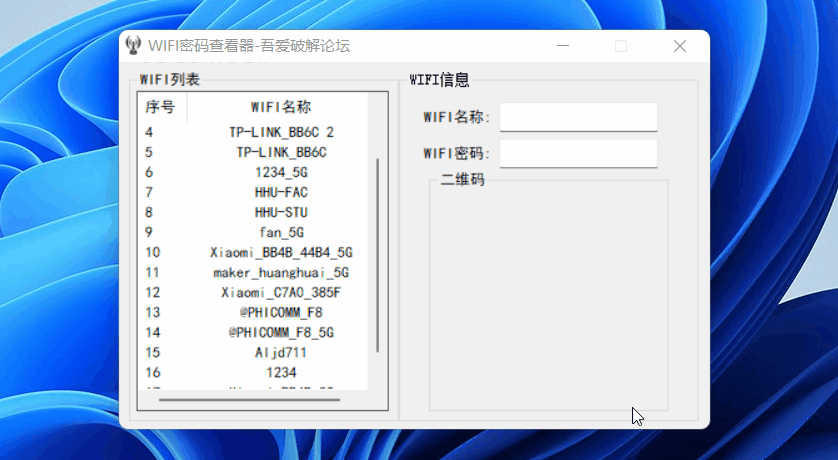Select the @PHICOMM_F8 network in row 13
The image size is (838, 460).
pos(281,312)
